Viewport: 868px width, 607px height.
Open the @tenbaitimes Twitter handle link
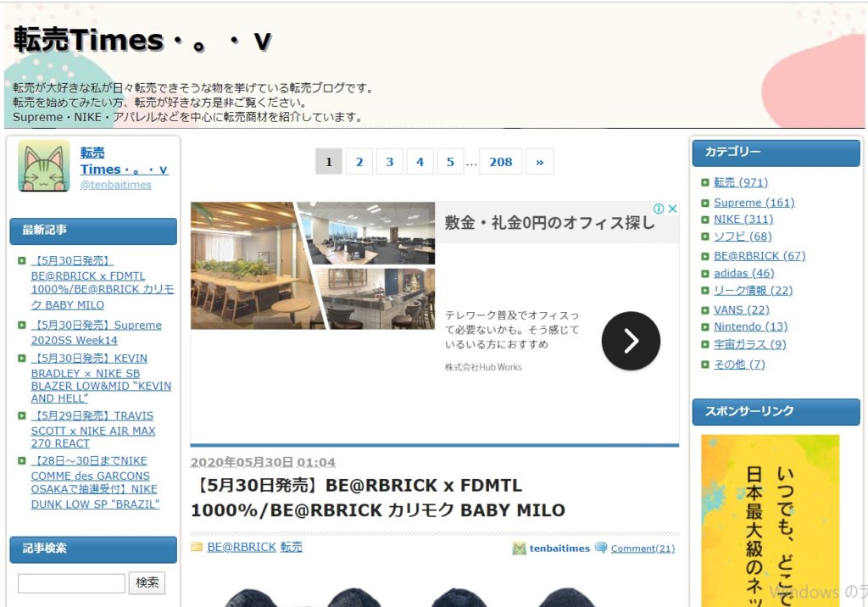115,185
